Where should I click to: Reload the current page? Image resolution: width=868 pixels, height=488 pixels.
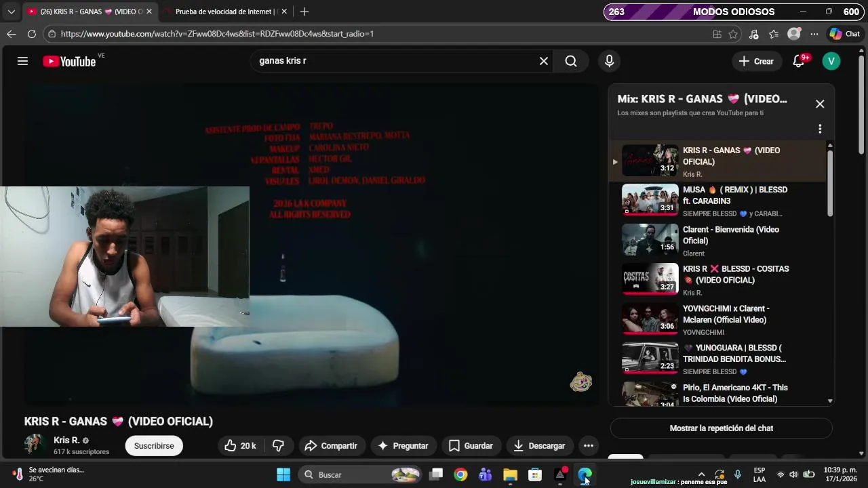click(x=32, y=34)
